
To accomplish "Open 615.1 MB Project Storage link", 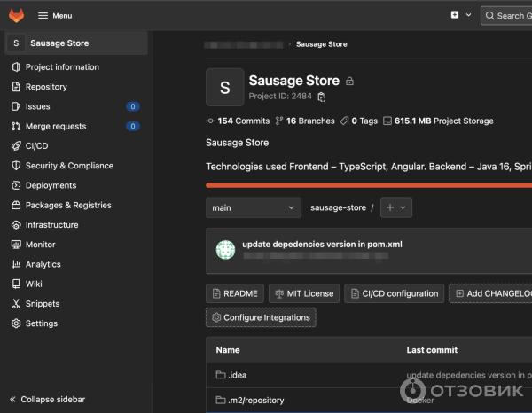I will (438, 121).
